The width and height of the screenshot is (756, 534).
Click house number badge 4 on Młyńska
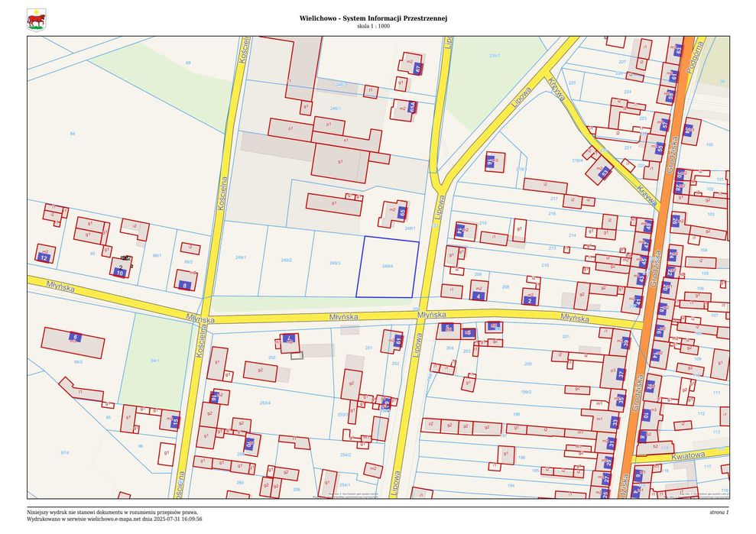(x=479, y=296)
